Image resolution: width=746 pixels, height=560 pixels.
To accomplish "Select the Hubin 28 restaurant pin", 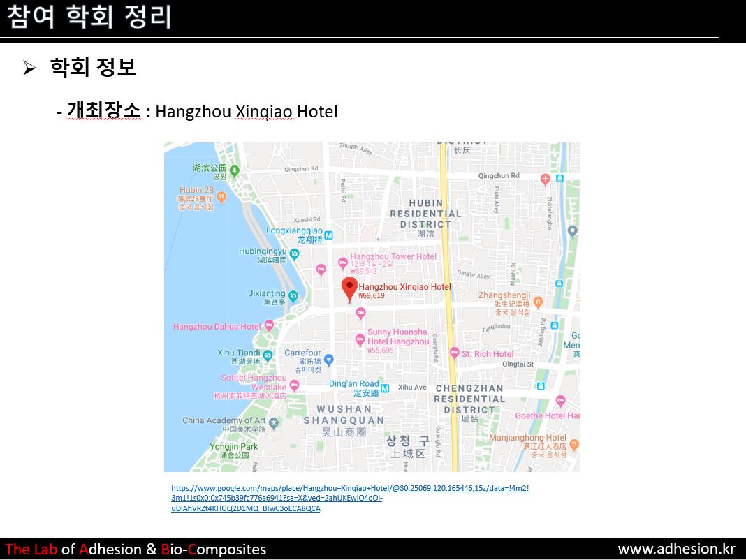I will [x=221, y=196].
